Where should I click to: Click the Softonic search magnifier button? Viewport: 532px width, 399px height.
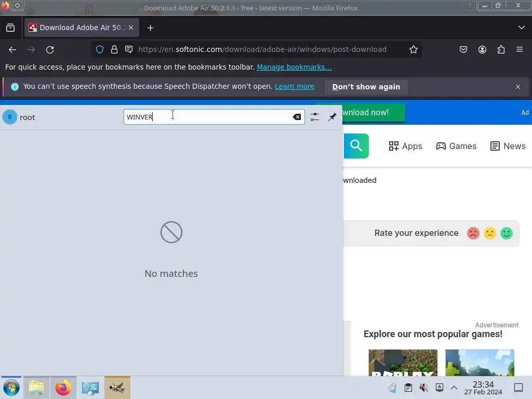tap(356, 146)
